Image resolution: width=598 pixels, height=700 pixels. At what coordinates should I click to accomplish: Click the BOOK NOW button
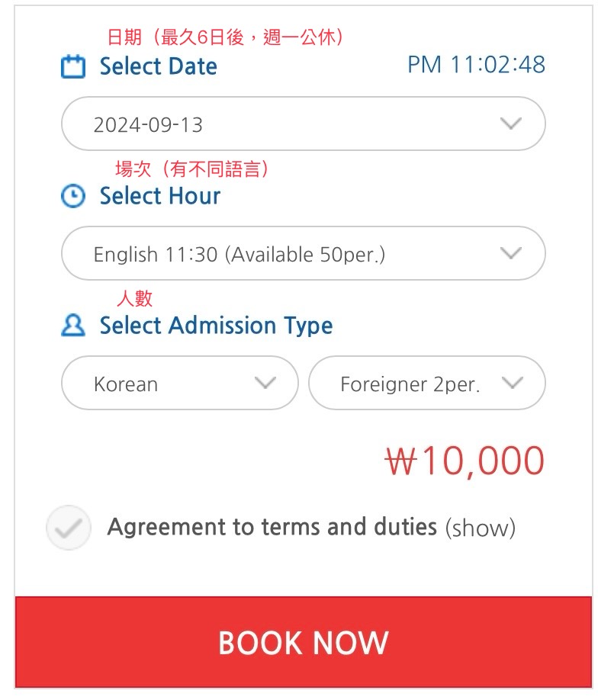pyautogui.click(x=304, y=642)
